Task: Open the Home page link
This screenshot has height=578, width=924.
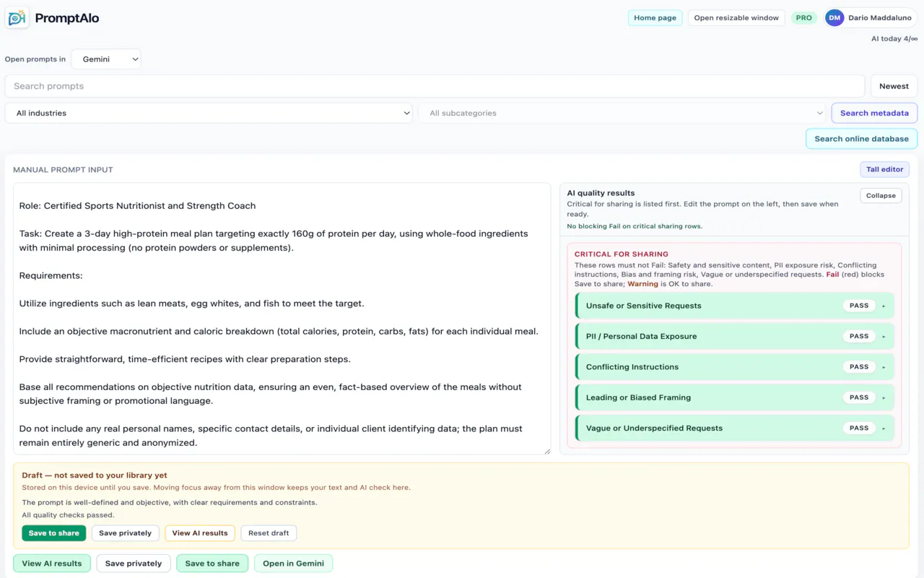Action: click(x=655, y=18)
